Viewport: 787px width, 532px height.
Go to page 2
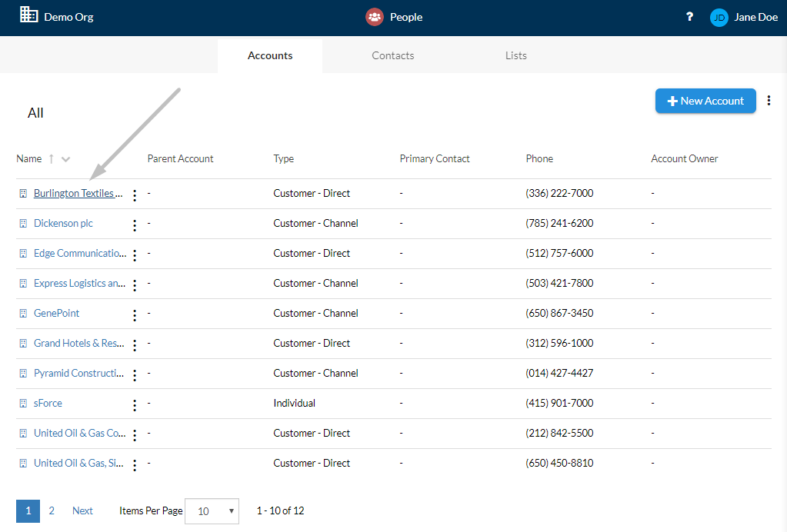(x=52, y=511)
